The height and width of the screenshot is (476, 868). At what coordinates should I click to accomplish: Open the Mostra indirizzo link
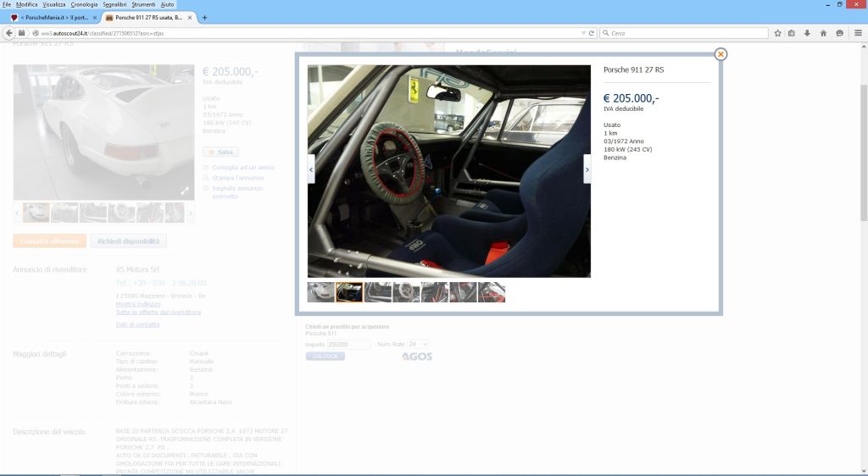[138, 304]
